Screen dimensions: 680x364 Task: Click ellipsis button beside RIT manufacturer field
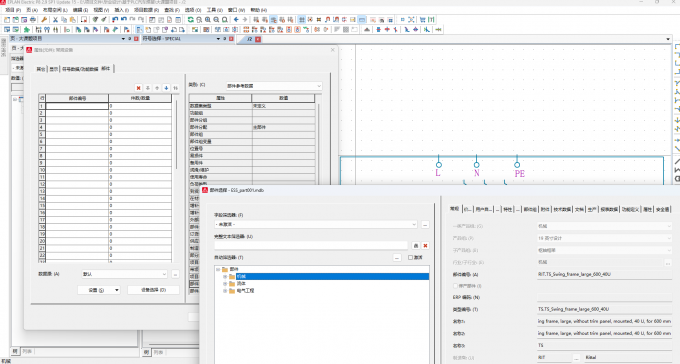pyautogui.click(x=576, y=357)
